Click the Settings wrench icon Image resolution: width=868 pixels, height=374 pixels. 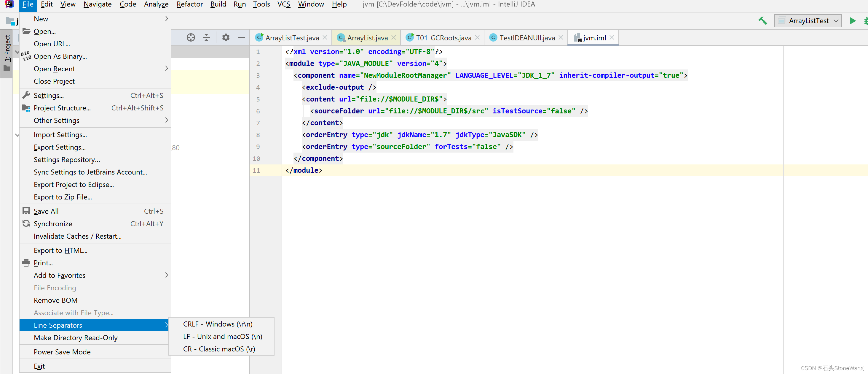click(x=26, y=95)
